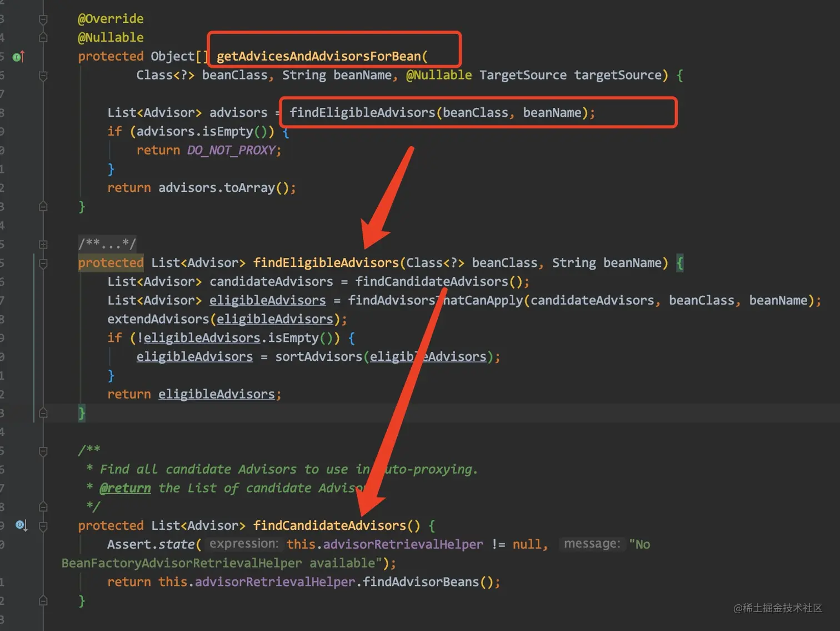Click the findEligibleAdvisors(beanClass, beanName) call
This screenshot has width=840, height=631.
[438, 113]
